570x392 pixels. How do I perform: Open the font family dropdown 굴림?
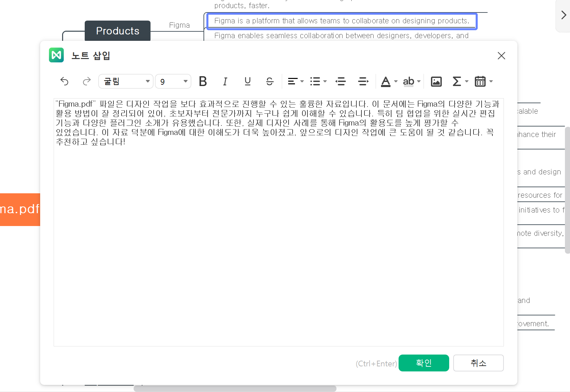(x=126, y=81)
